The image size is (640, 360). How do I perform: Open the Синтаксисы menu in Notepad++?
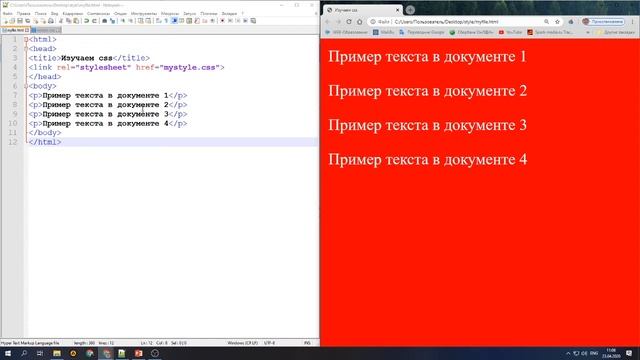[x=98, y=13]
